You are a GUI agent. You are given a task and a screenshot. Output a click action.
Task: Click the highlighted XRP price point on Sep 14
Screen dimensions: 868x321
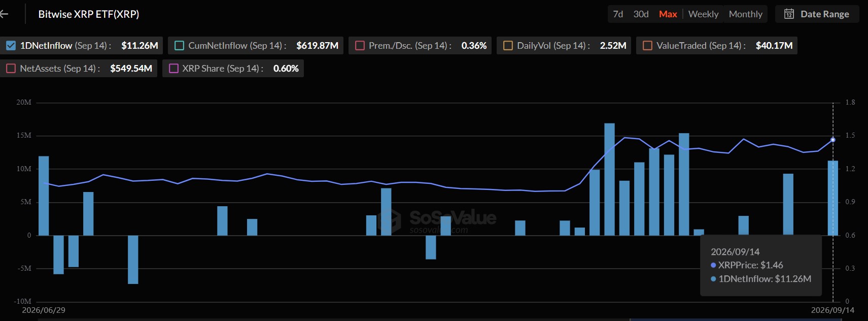832,140
